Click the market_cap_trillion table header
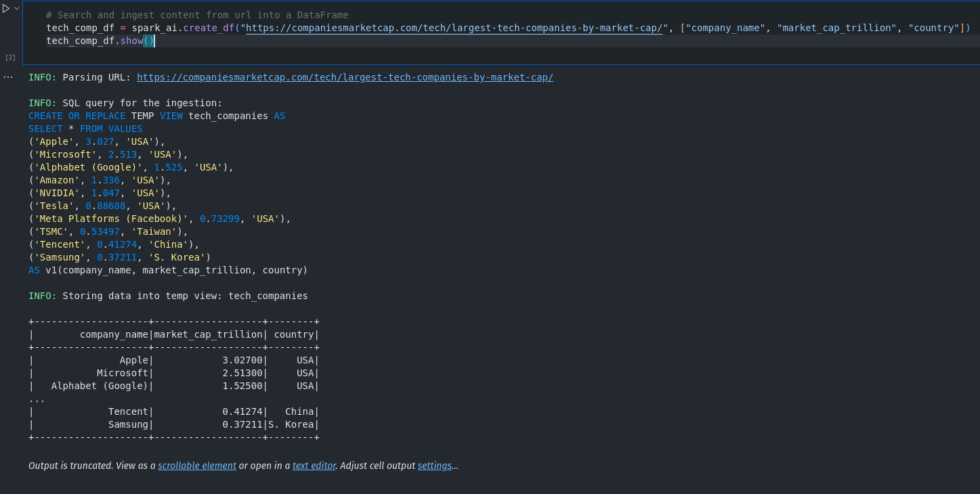980x494 pixels. click(x=208, y=334)
